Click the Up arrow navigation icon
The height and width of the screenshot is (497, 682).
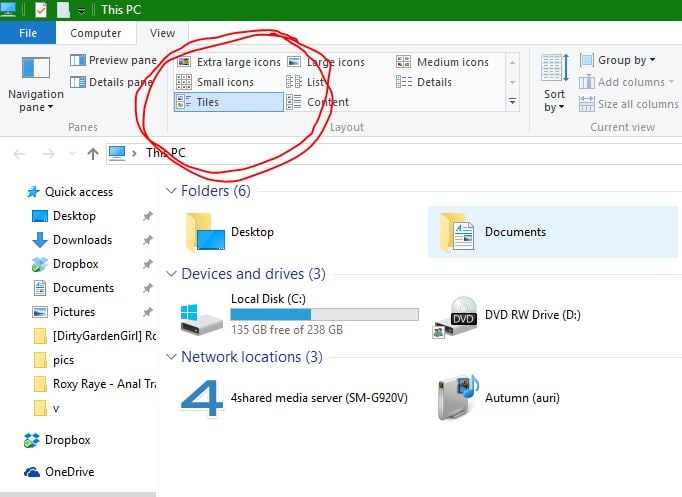(x=93, y=153)
